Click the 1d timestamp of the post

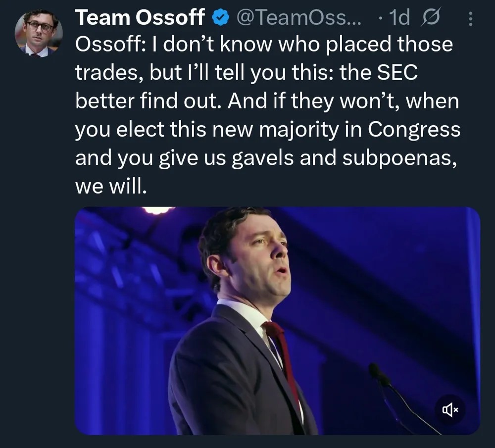[399, 17]
